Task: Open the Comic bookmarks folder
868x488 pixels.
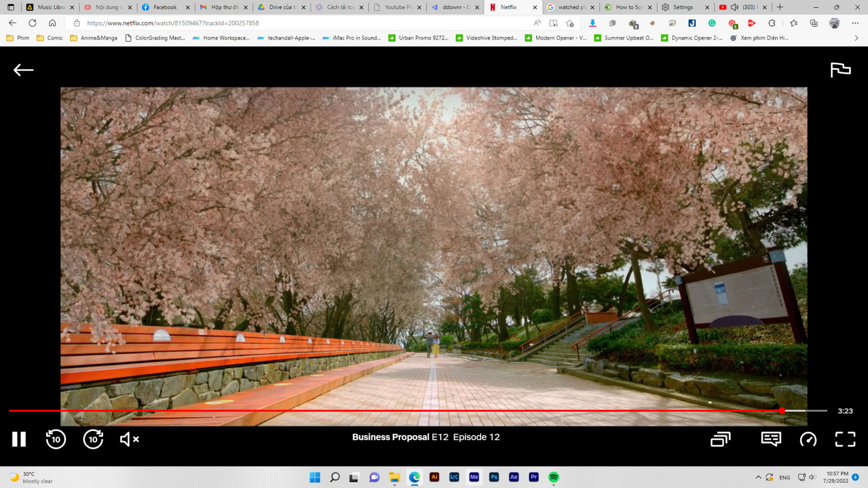Action: click(x=49, y=38)
